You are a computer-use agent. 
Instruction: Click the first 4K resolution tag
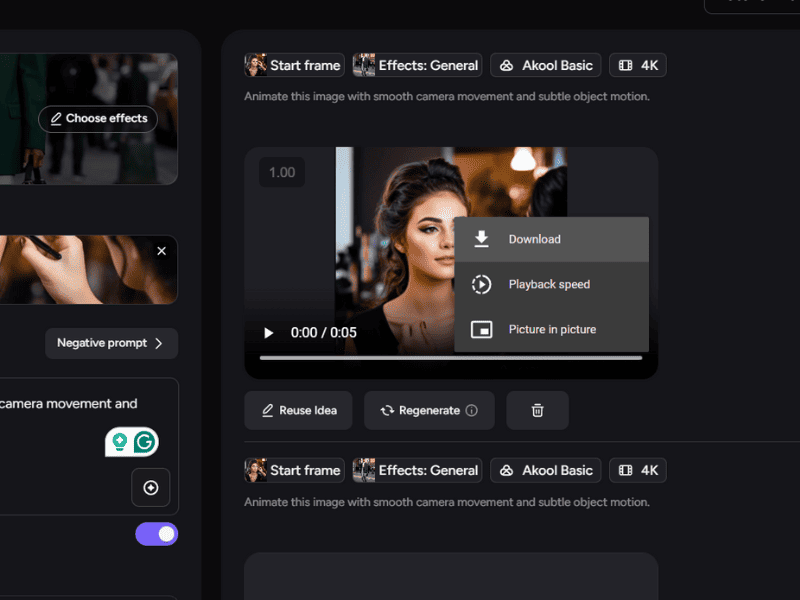pos(638,65)
